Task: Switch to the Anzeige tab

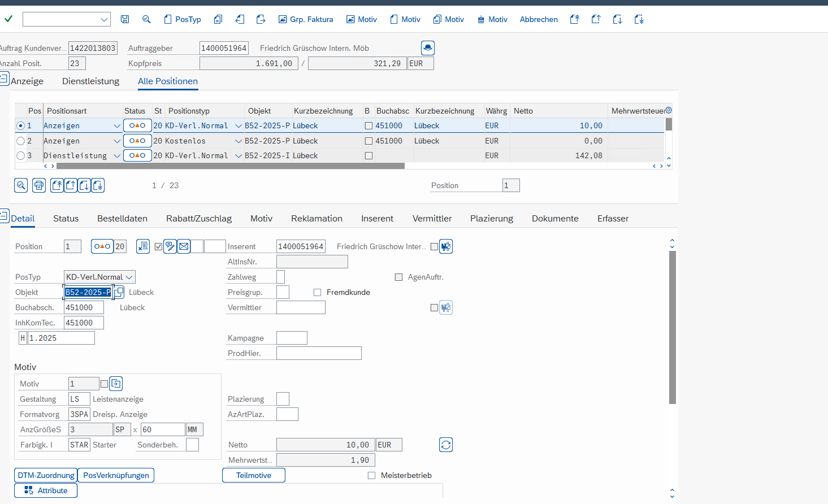Action: pyautogui.click(x=27, y=81)
